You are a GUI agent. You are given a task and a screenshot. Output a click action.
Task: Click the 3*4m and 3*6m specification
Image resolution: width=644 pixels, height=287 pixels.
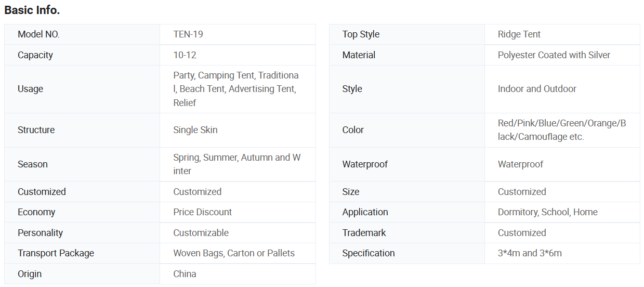tap(530, 253)
